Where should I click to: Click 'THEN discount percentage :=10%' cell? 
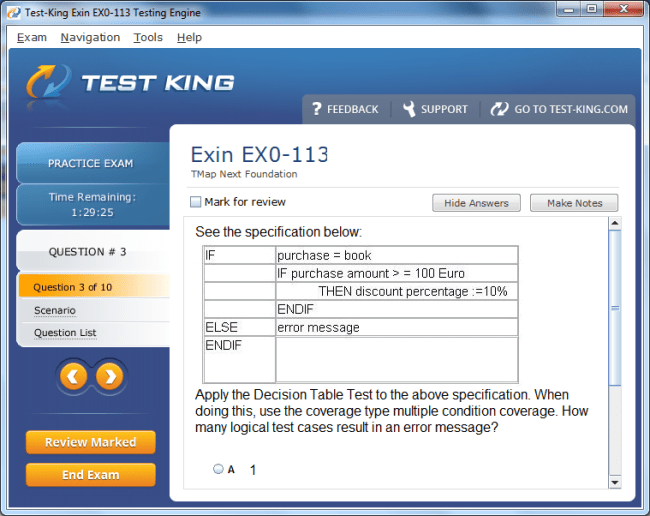coord(397,291)
